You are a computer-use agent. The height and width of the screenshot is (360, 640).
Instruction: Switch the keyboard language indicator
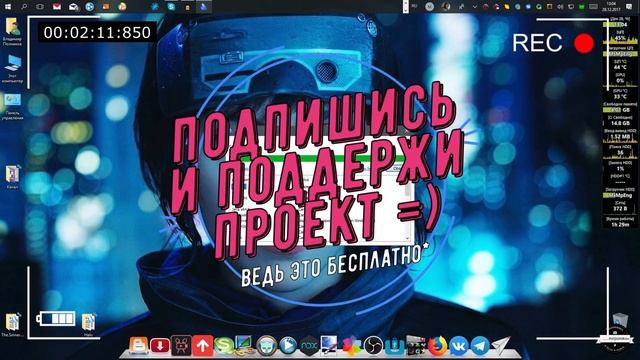[414, 7]
